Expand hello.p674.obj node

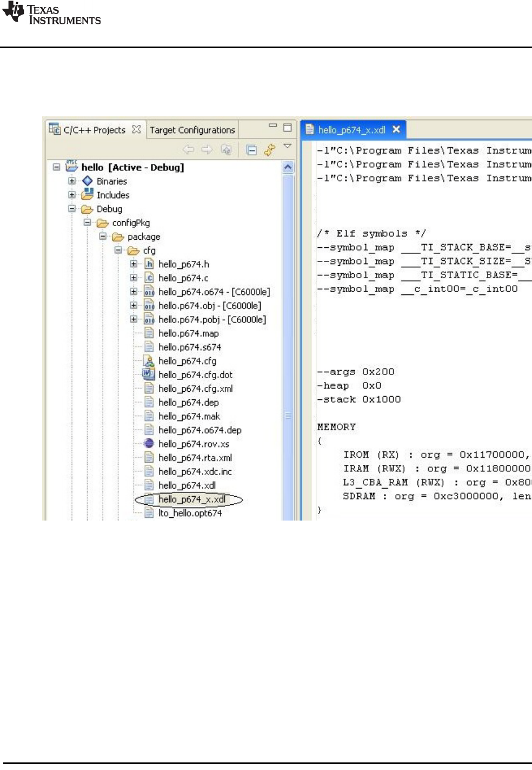click(x=134, y=305)
